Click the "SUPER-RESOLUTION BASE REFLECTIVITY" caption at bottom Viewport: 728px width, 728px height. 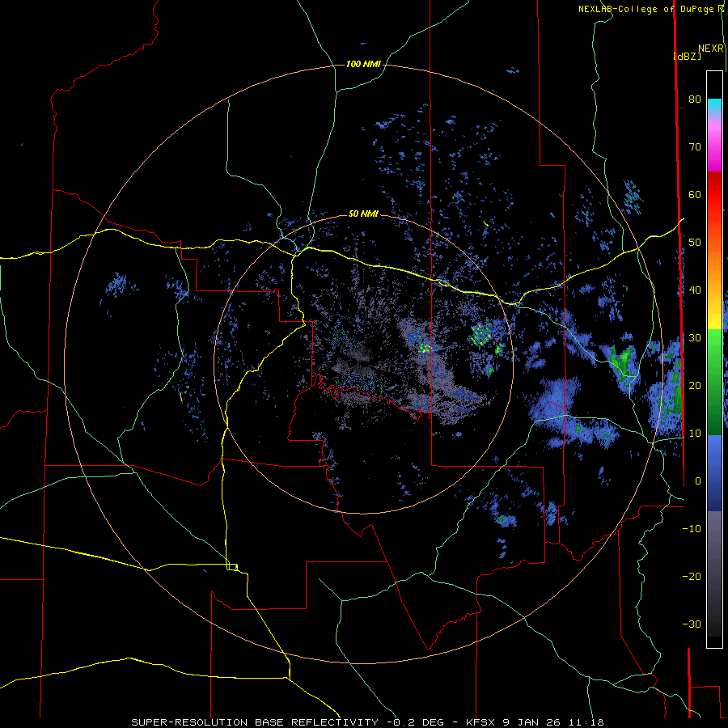(x=255, y=722)
